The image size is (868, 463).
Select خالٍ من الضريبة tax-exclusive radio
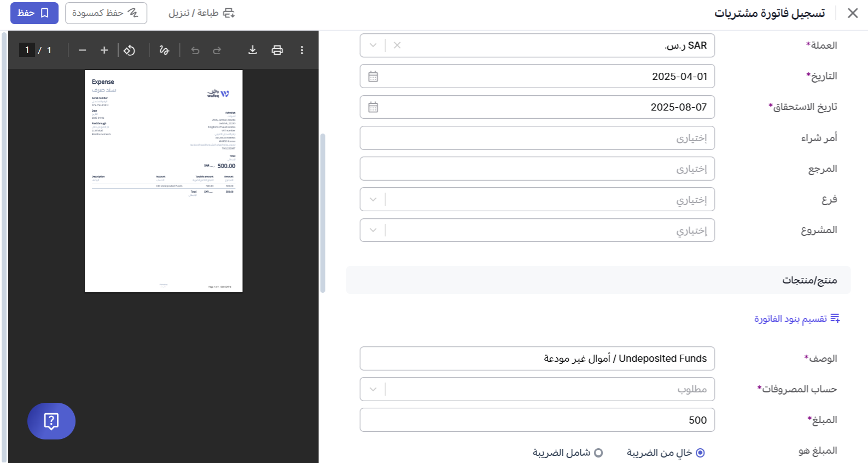click(x=700, y=453)
